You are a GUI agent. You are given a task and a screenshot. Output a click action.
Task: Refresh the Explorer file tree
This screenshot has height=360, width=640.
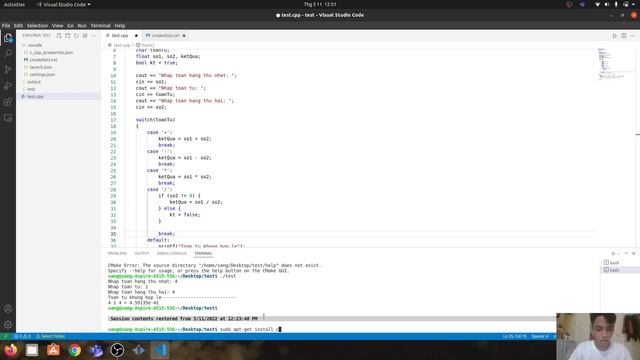[x=76, y=36]
